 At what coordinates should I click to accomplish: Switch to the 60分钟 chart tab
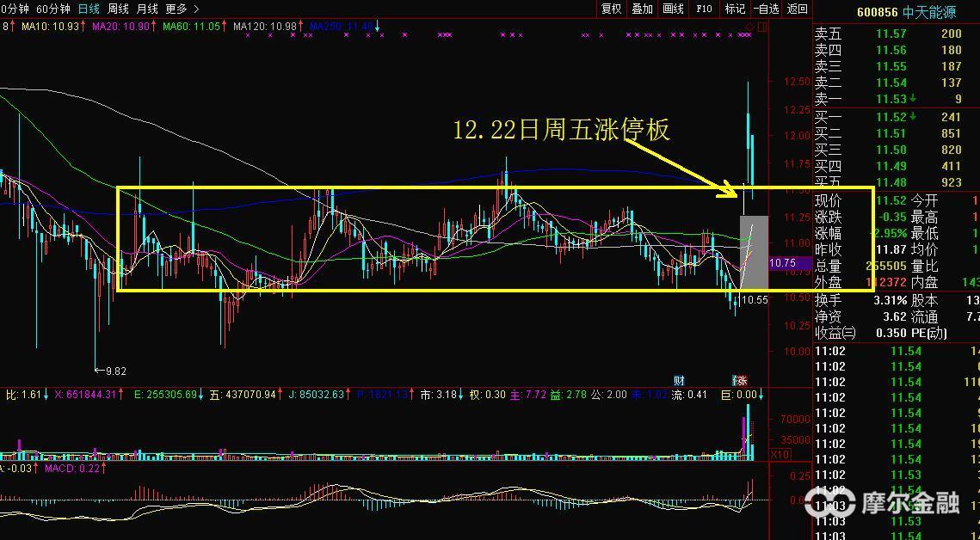(54, 9)
